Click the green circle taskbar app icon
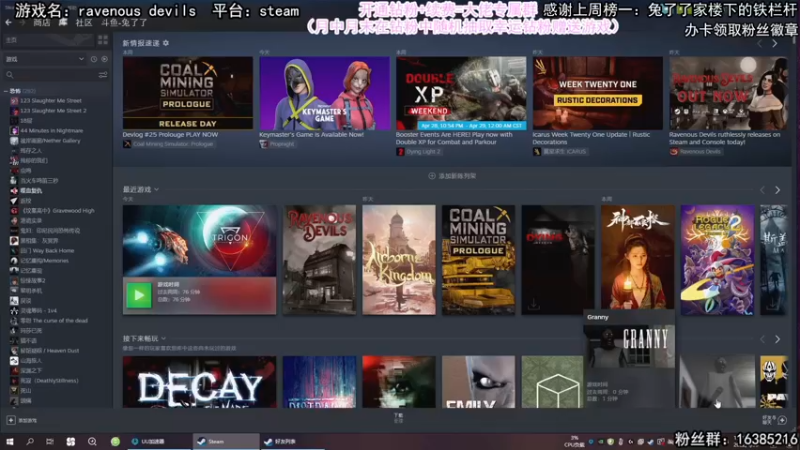 (x=115, y=441)
